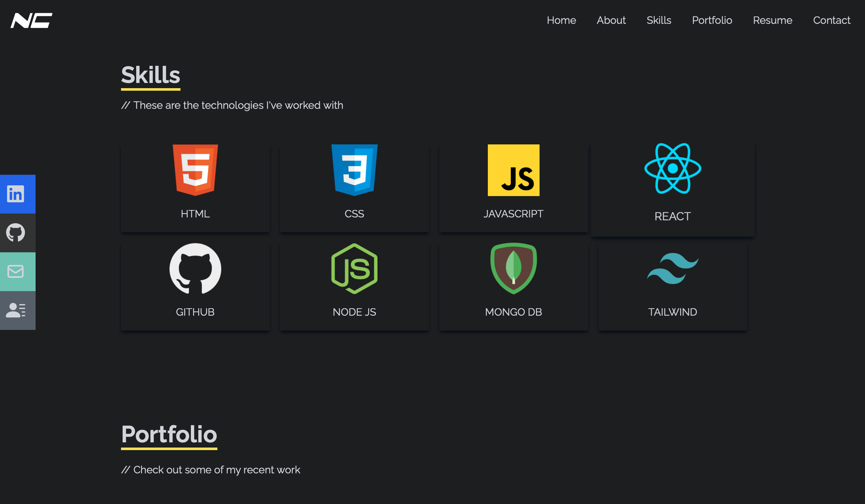Click the GitHub octocat skill icon
The height and width of the screenshot is (504, 865).
195,269
